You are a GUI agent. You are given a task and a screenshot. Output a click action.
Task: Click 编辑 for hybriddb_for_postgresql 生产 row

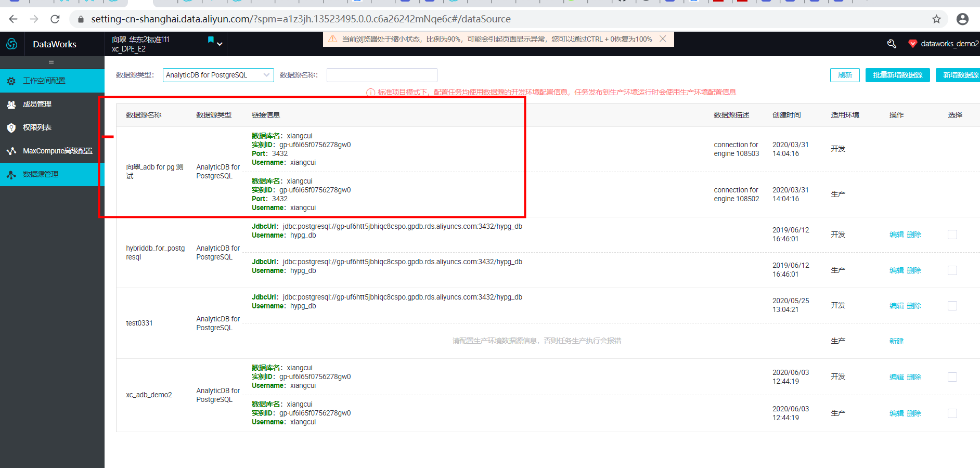pos(897,270)
